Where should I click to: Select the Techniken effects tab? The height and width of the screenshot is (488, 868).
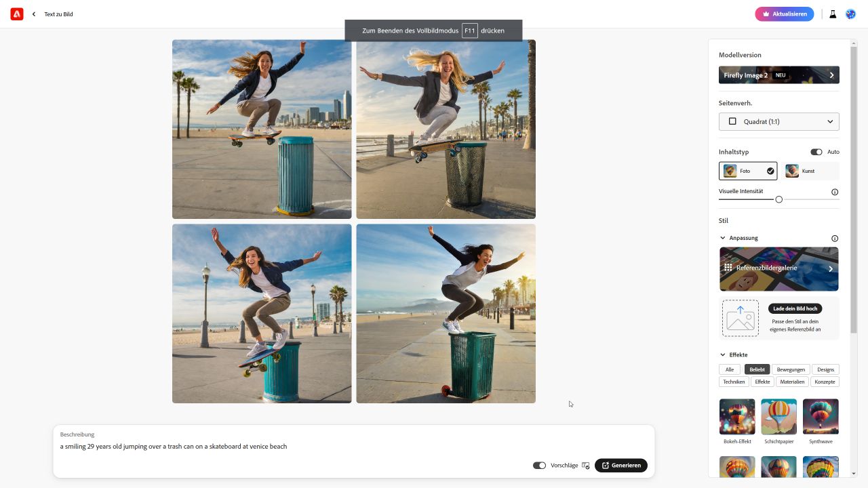(x=734, y=382)
